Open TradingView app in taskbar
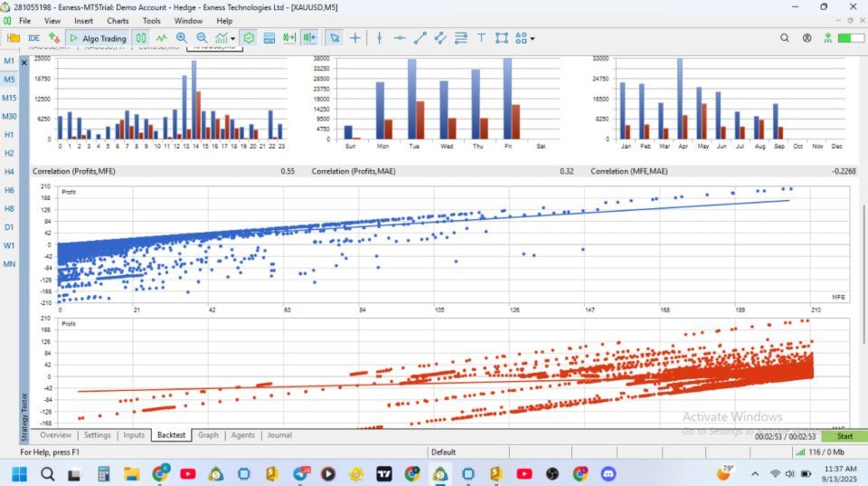This screenshot has width=868, height=486. [x=384, y=474]
